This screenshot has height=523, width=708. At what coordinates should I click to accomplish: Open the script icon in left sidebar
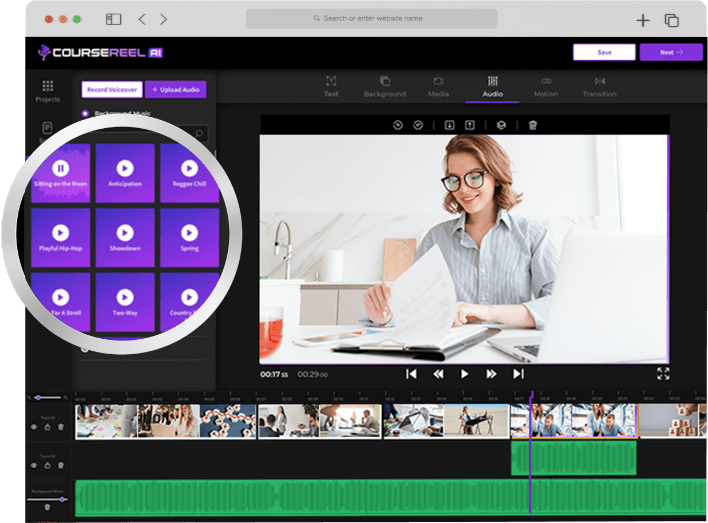point(47,128)
